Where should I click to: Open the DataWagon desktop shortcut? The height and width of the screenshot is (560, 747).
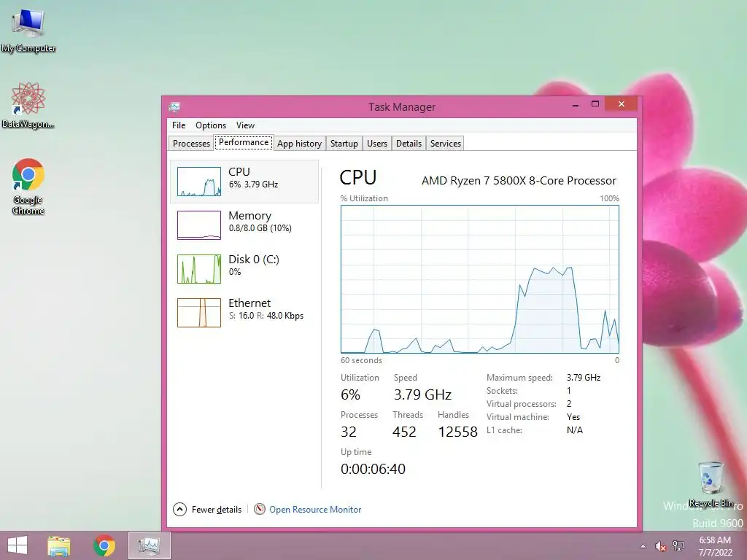pyautogui.click(x=28, y=105)
